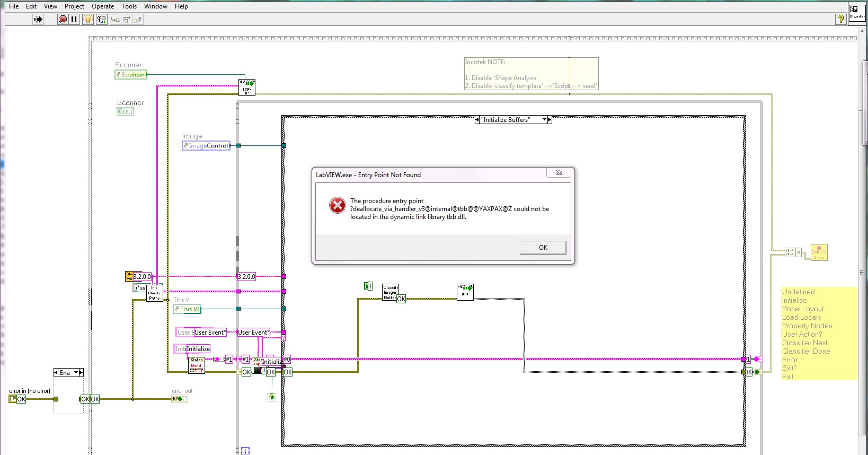The height and width of the screenshot is (455, 868).
Task: Click 'Undefined' in the yellow state list
Action: point(799,292)
